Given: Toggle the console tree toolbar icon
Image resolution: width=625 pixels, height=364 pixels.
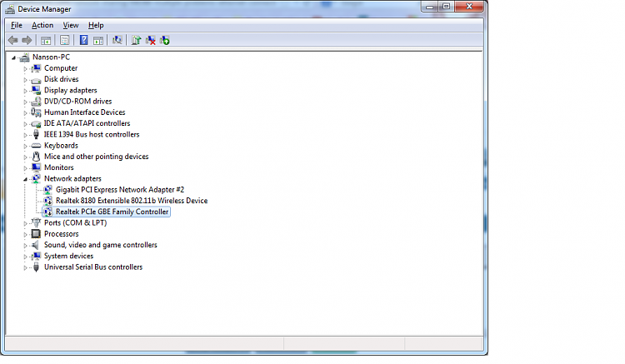Looking at the screenshot, I should pyautogui.click(x=46, y=40).
